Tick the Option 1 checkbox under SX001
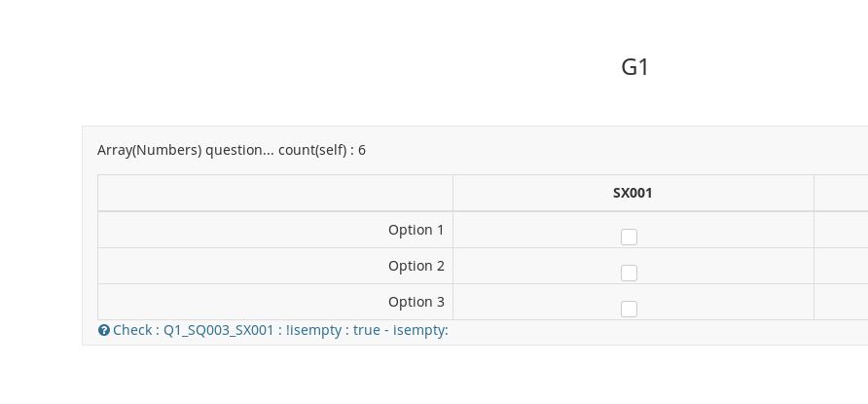The width and height of the screenshot is (868, 404). pyautogui.click(x=629, y=237)
